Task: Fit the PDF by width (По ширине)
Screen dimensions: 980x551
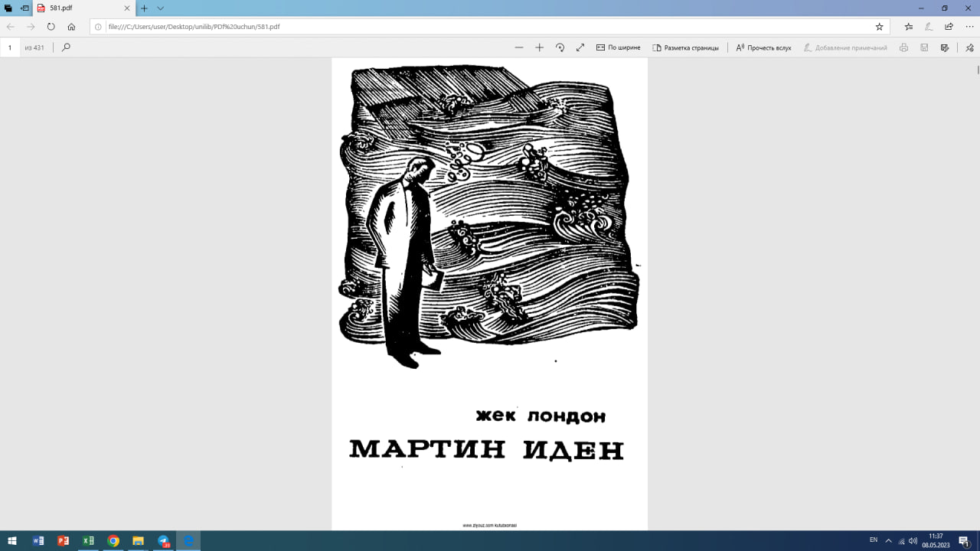Action: (x=619, y=47)
